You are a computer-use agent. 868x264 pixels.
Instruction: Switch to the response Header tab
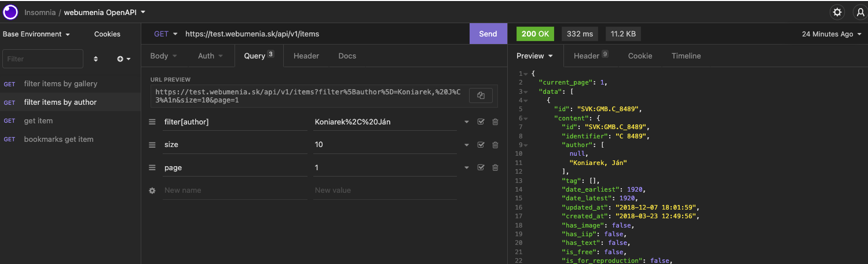click(x=591, y=56)
